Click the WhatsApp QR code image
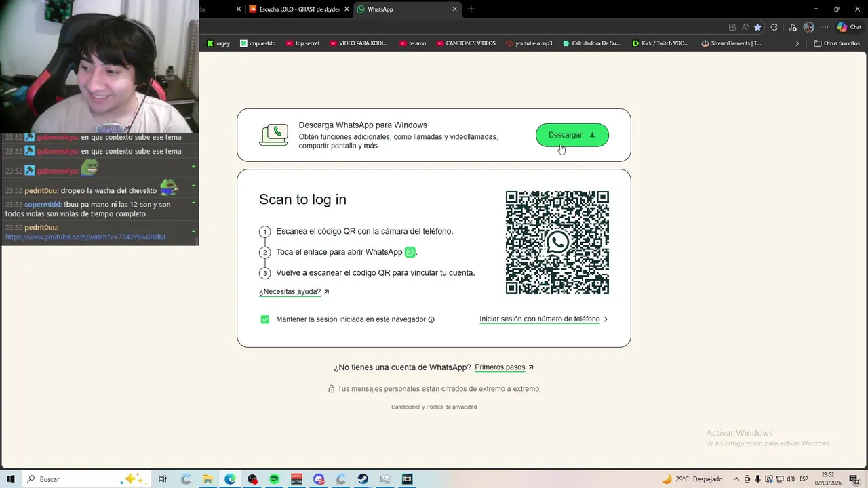 [x=557, y=243]
